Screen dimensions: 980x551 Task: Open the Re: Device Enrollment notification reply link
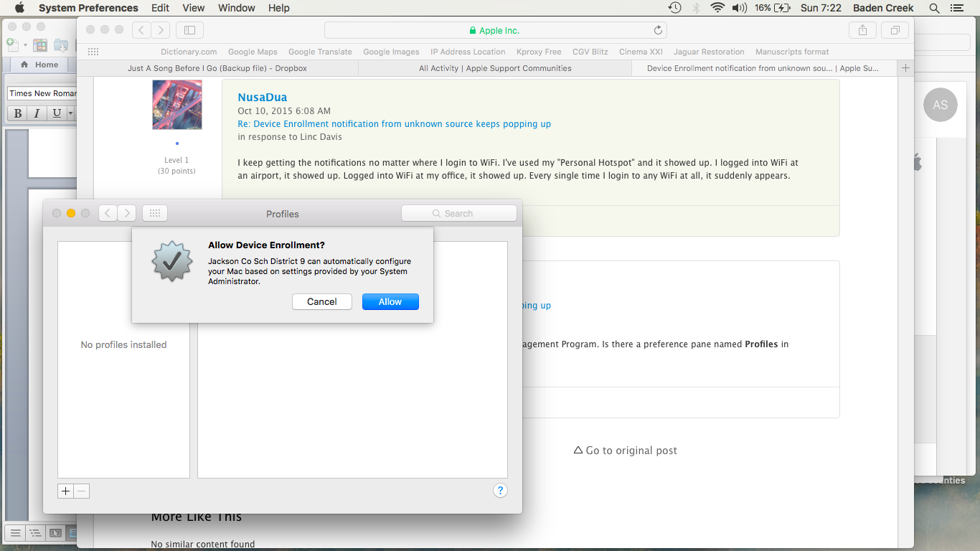395,124
